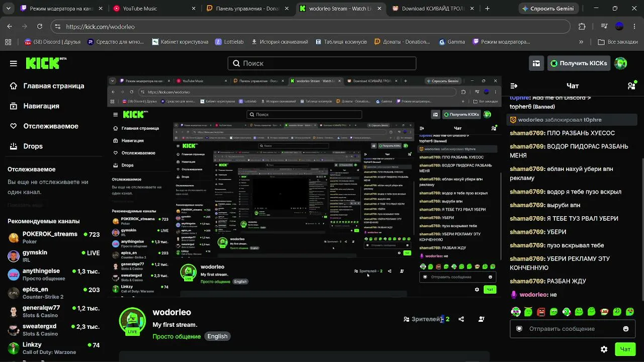Share the wodorleo stream
This screenshot has height=362, width=644.
(x=461, y=319)
